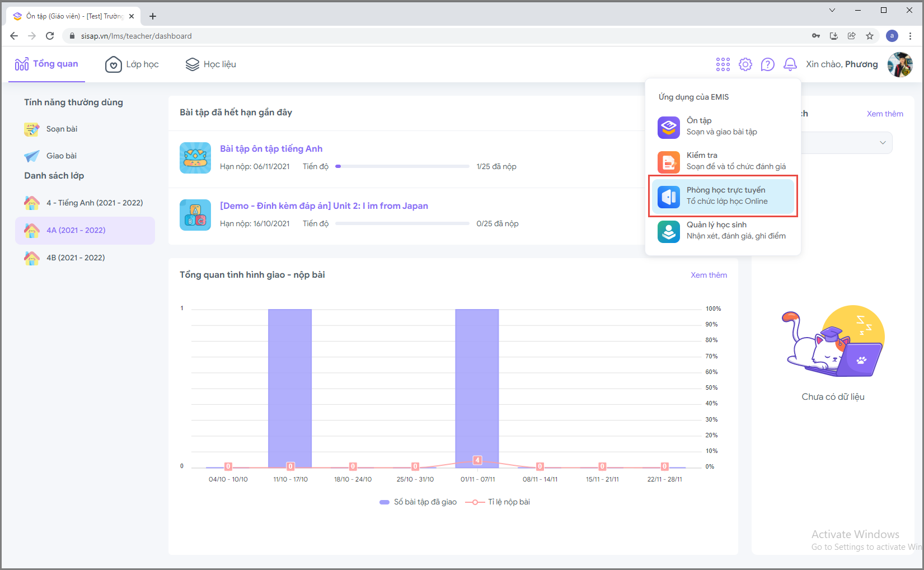
Task: Click the Học liệu layers icon
Action: click(x=192, y=64)
